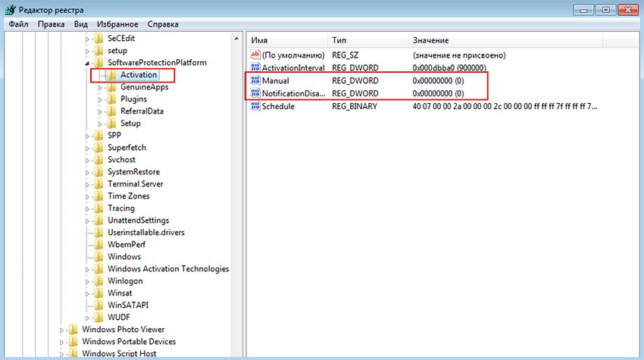Click the tree pane vertical scrollbar
644x360 pixels.
click(237, 189)
